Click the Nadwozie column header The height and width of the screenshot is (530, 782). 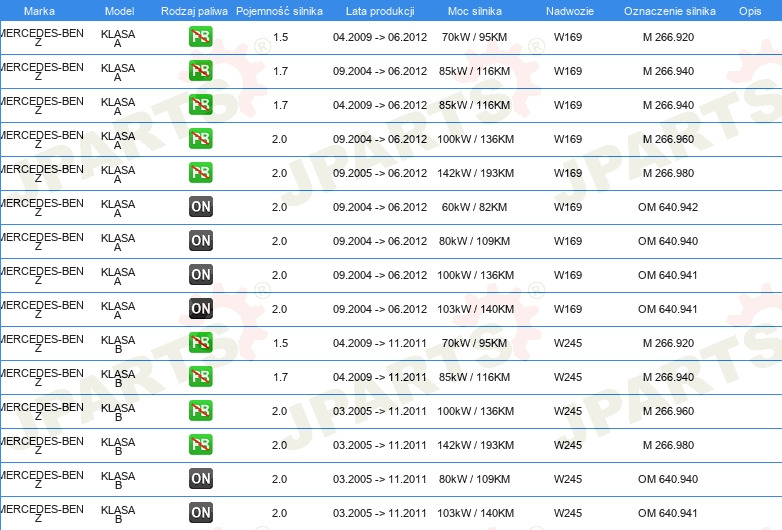[570, 11]
